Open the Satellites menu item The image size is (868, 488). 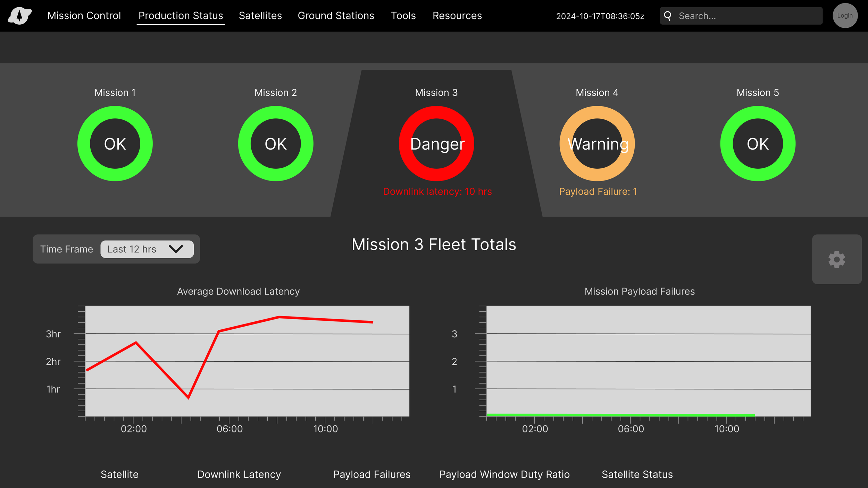260,16
